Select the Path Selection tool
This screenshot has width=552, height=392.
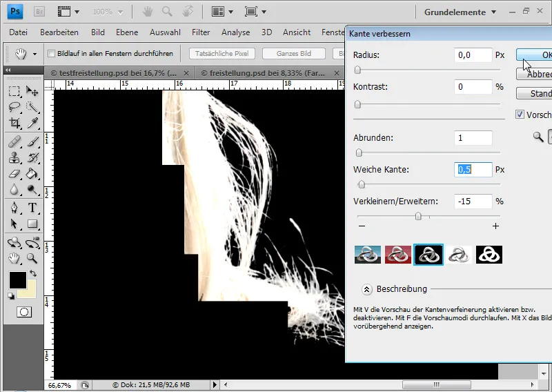pos(14,224)
